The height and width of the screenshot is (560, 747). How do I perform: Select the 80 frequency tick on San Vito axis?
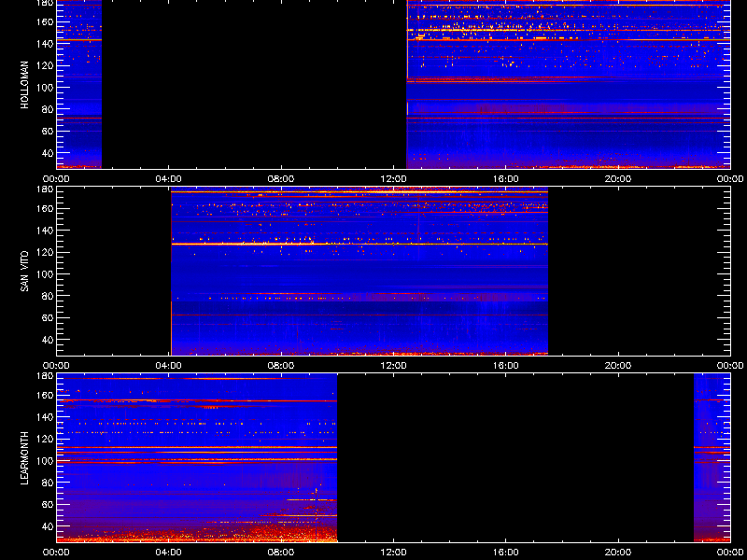49,296
